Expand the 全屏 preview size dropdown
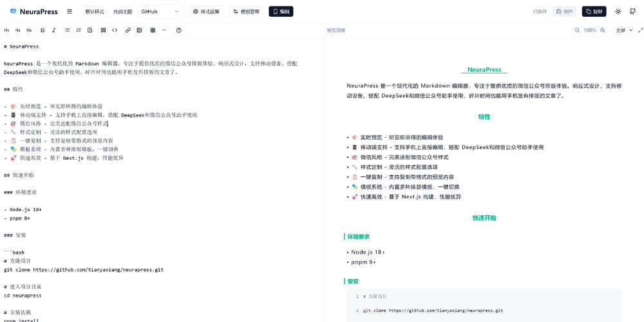This screenshot has width=644, height=322. (x=624, y=30)
